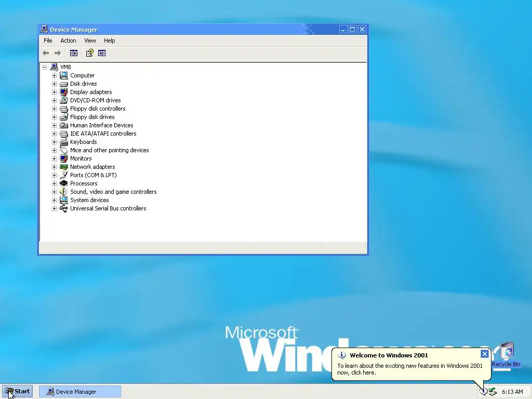Expand the Network adapters node
This screenshot has width=532, height=399.
[54, 167]
